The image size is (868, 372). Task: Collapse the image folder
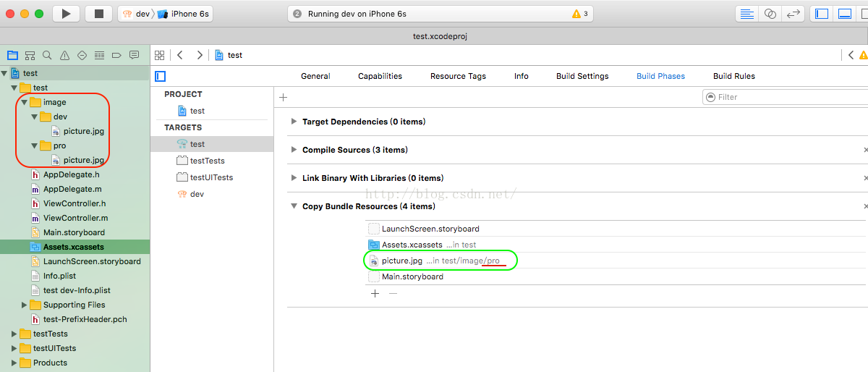pos(25,102)
